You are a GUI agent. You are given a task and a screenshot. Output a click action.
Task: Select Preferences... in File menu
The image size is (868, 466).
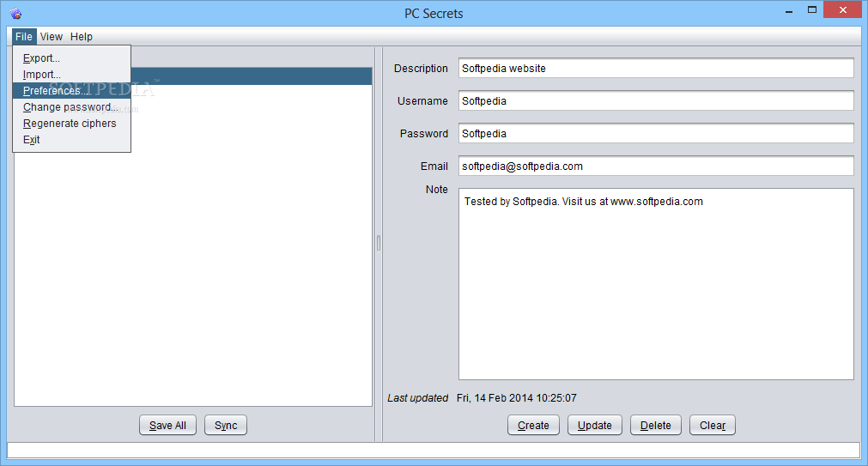72,91
